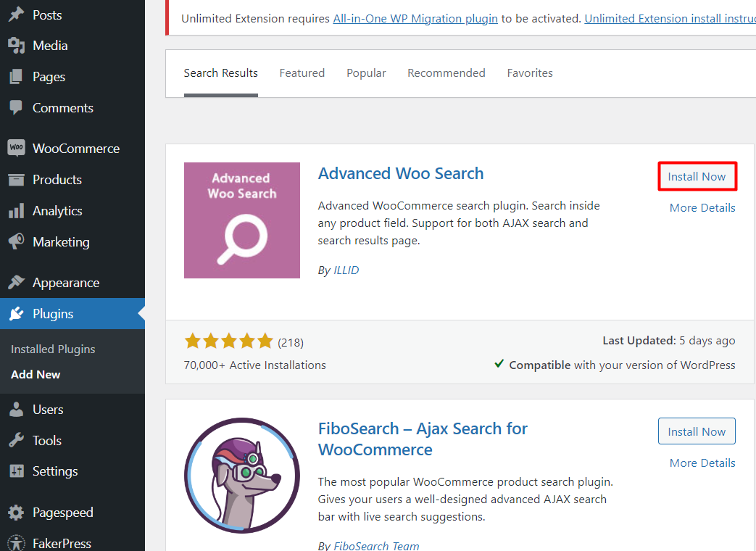Select the Add New submenu item
Image resolution: width=756 pixels, height=551 pixels.
click(36, 375)
